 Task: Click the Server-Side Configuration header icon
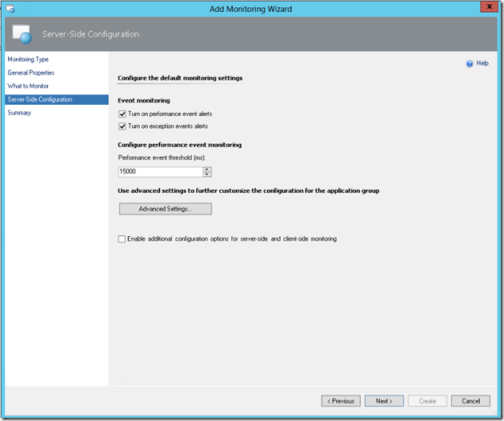(x=22, y=34)
